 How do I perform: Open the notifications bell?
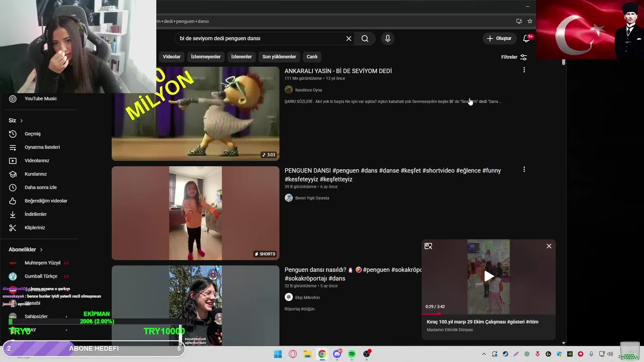[x=526, y=38]
